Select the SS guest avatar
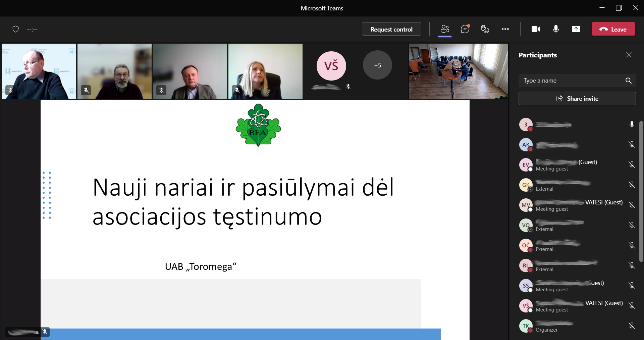The width and height of the screenshot is (644, 340). tap(526, 286)
